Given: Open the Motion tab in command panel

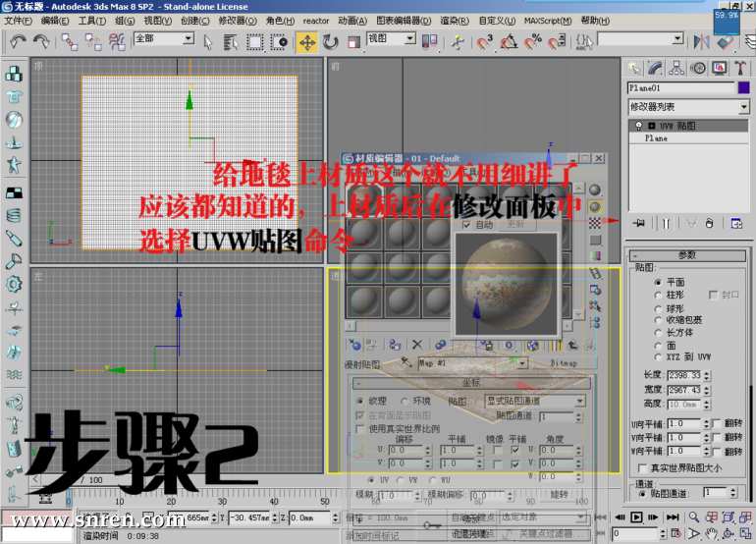Looking at the screenshot, I should pyautogui.click(x=698, y=69).
